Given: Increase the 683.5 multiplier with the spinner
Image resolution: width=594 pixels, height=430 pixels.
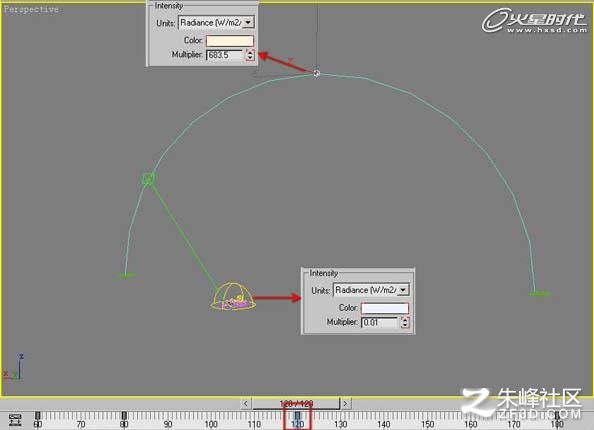Looking at the screenshot, I should (250, 52).
